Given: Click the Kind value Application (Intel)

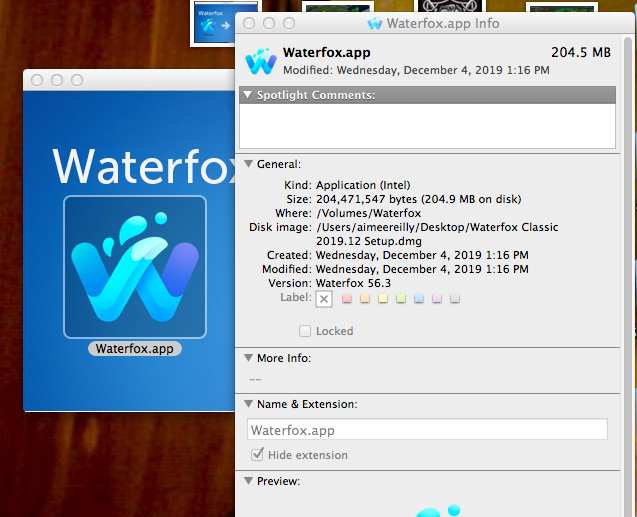Looking at the screenshot, I should pos(363,185).
